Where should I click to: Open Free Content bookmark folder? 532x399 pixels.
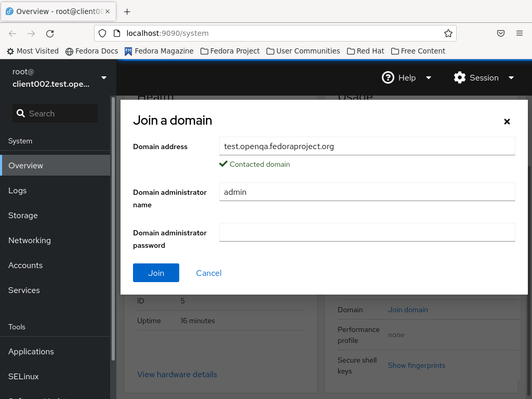pos(418,51)
